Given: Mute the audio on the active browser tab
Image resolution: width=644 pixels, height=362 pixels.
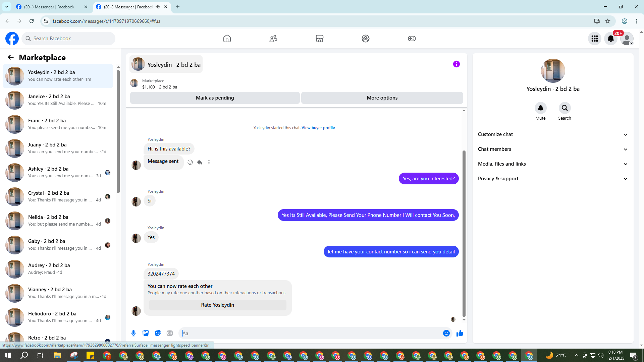Looking at the screenshot, I should coord(158,7).
